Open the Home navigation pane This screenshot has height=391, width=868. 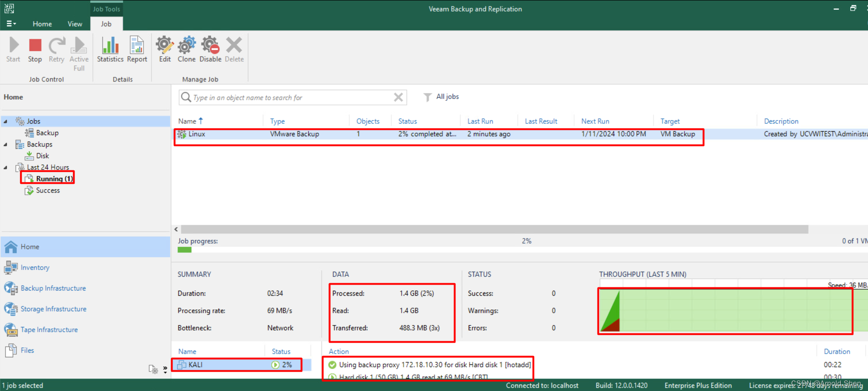coord(86,247)
